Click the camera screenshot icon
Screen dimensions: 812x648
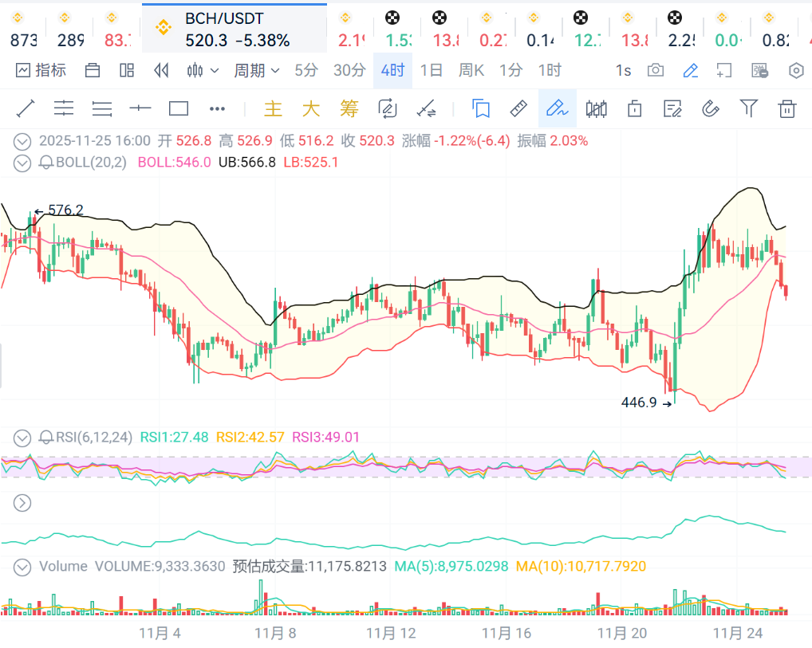(x=656, y=70)
